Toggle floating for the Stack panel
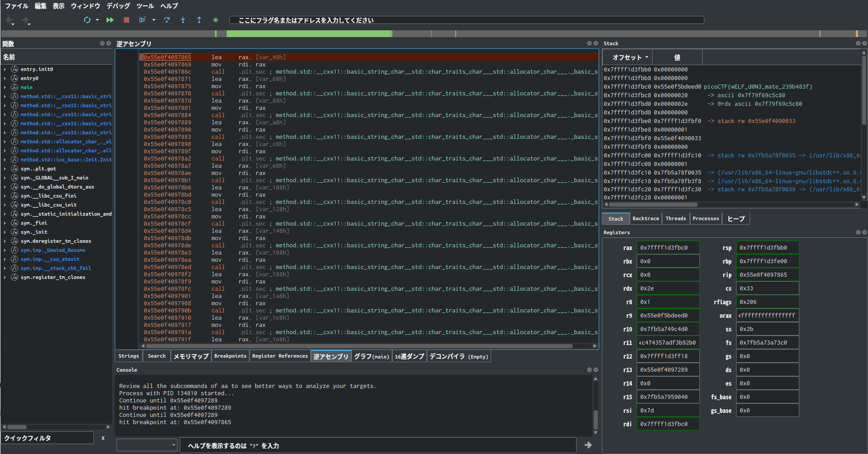 pyautogui.click(x=858, y=43)
